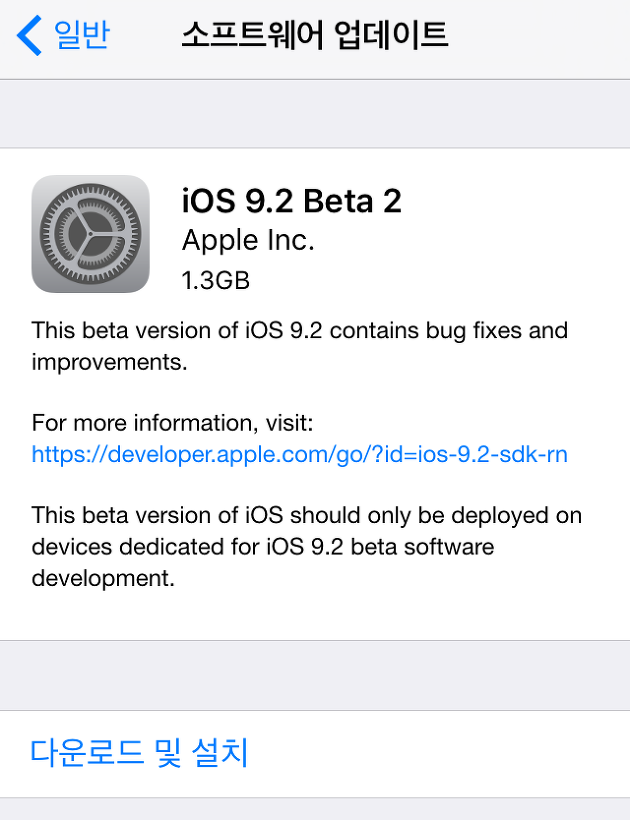This screenshot has height=820, width=630.
Task: Tap the 소프트웨어 업데이트 page title
Action: [314, 36]
